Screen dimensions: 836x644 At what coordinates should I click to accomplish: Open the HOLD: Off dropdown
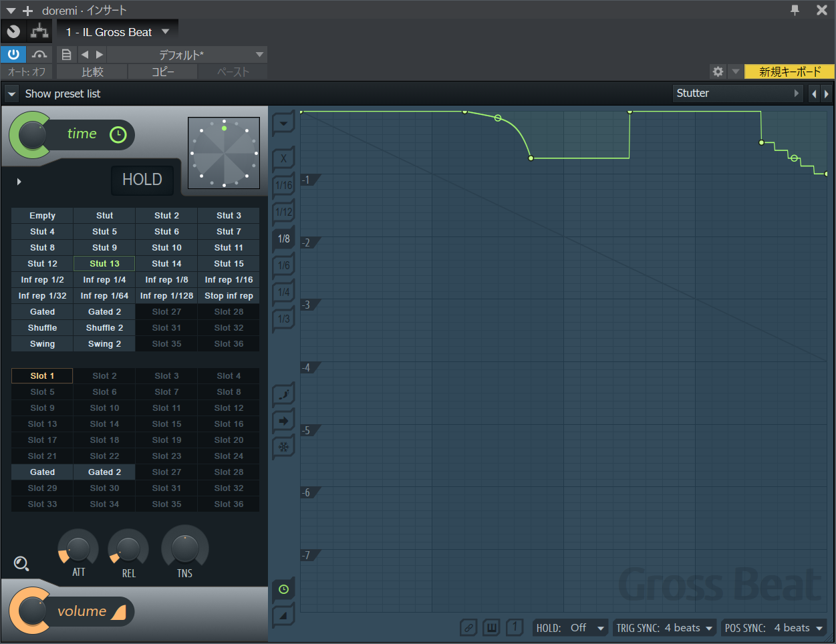570,628
